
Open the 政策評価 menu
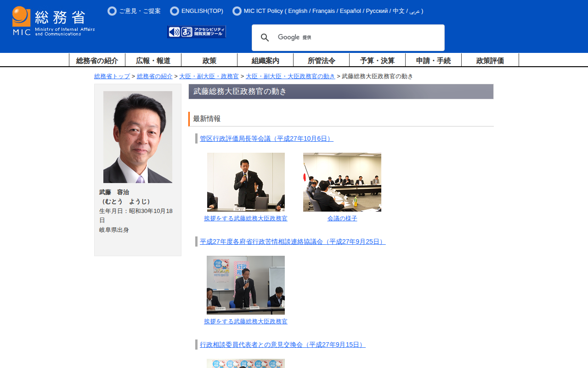[x=490, y=60]
